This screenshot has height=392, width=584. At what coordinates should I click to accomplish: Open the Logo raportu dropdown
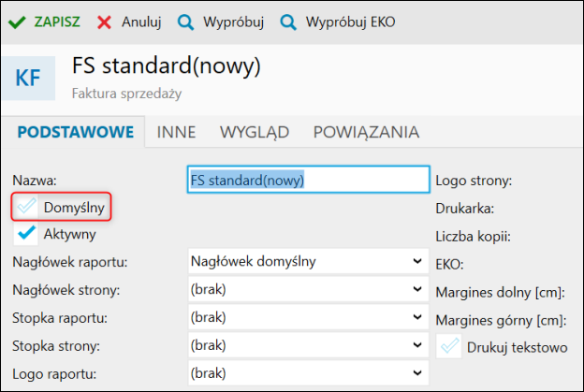306,375
